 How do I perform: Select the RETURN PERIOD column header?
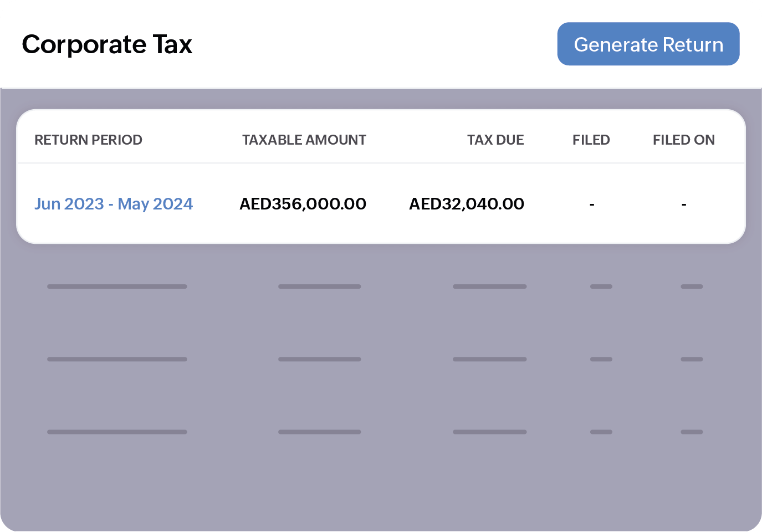click(88, 140)
